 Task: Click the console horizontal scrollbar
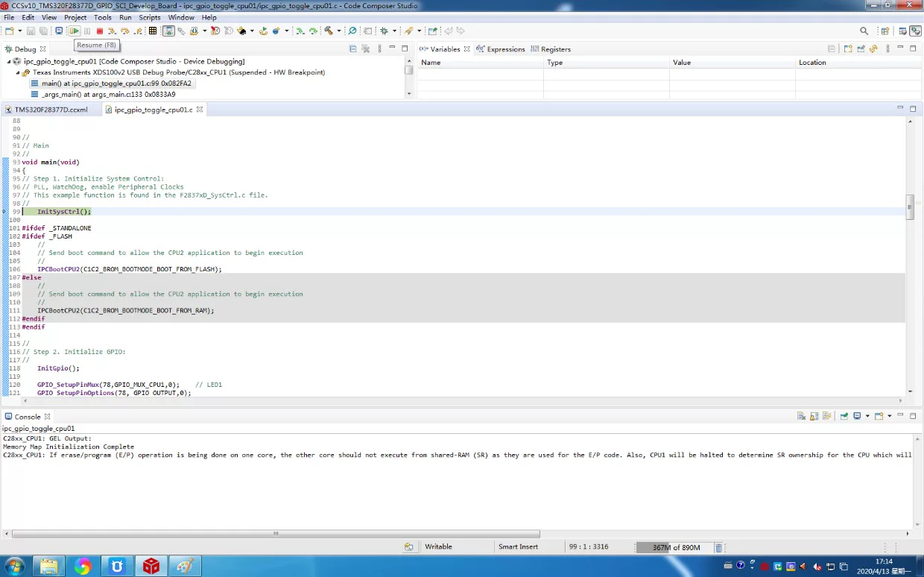click(x=276, y=534)
